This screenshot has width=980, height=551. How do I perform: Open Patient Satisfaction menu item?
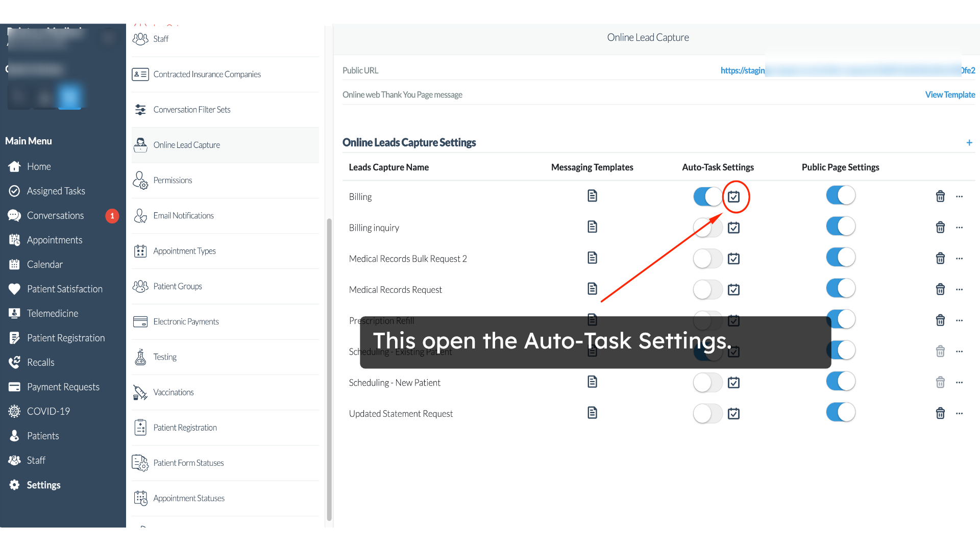tap(65, 289)
